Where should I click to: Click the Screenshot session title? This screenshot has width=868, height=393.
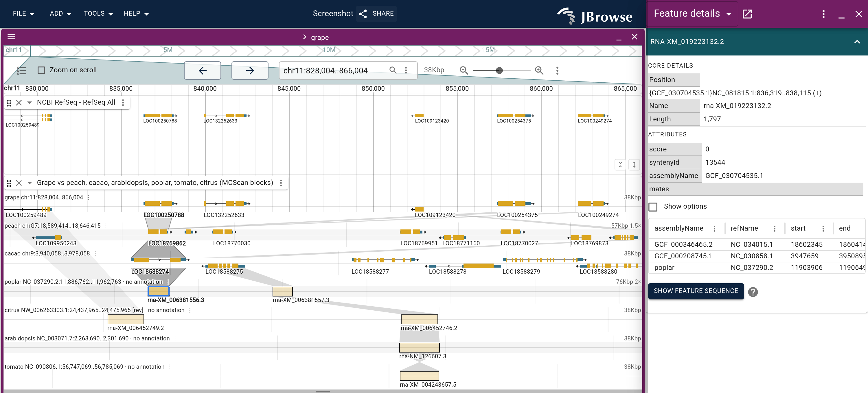[x=333, y=14]
